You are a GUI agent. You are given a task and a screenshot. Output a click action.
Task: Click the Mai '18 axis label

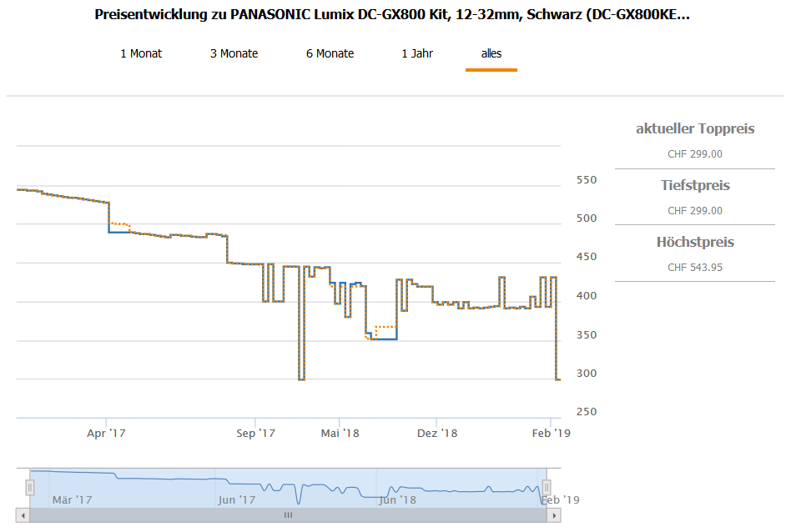click(x=340, y=434)
